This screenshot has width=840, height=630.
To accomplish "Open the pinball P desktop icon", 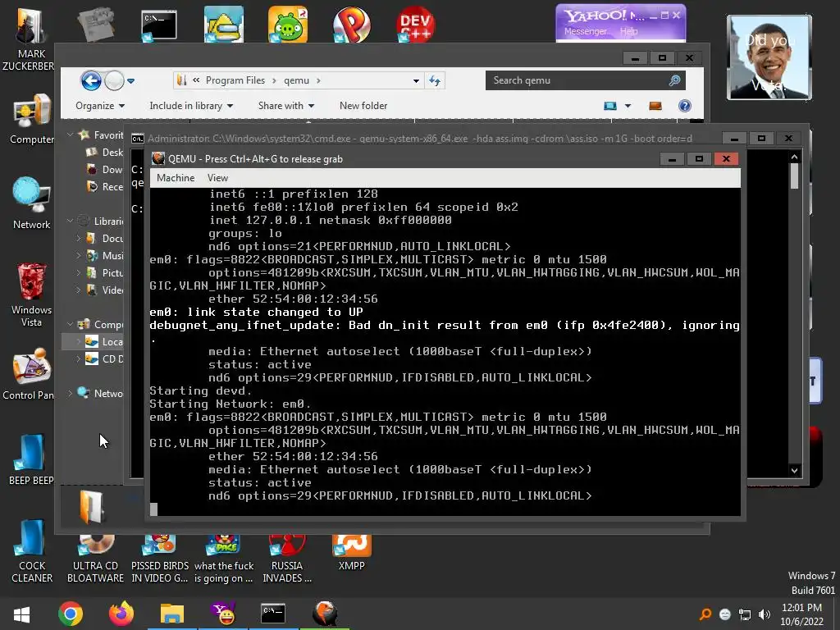I will click(x=351, y=24).
